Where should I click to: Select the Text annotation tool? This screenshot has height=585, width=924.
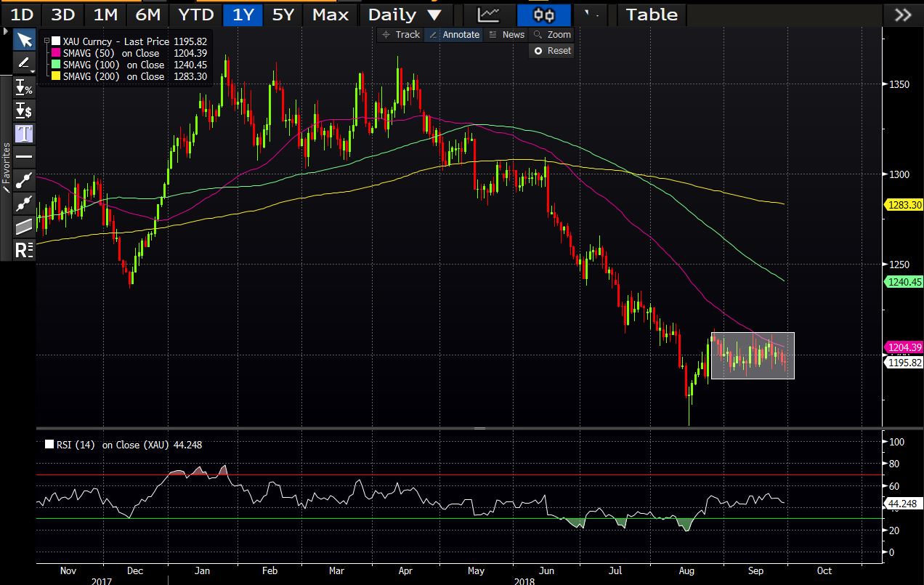[x=24, y=134]
